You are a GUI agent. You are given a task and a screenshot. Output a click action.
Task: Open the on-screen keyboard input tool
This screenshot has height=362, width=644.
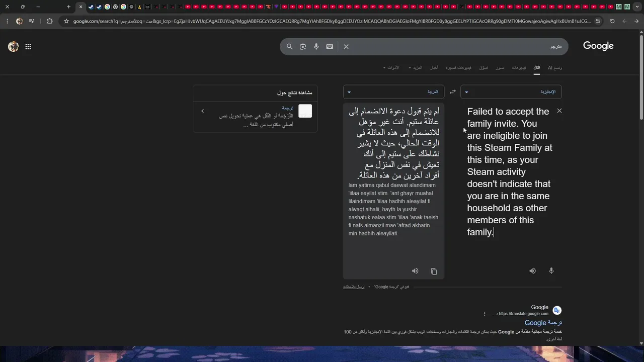point(330,46)
